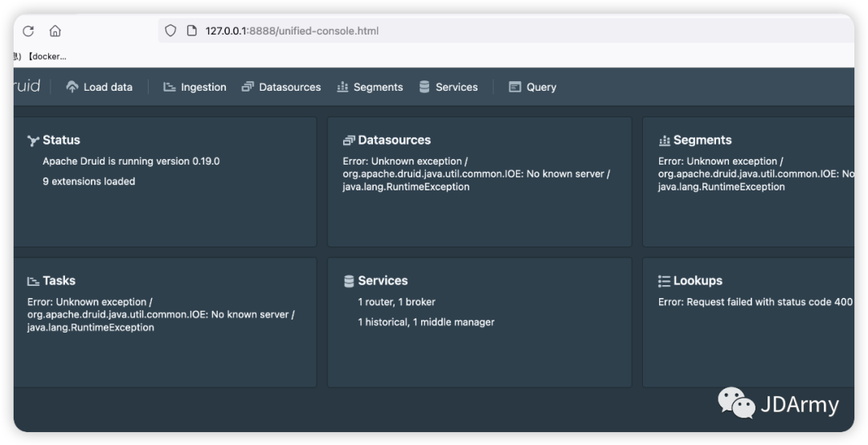Click the Segments card header icon

[x=665, y=141]
